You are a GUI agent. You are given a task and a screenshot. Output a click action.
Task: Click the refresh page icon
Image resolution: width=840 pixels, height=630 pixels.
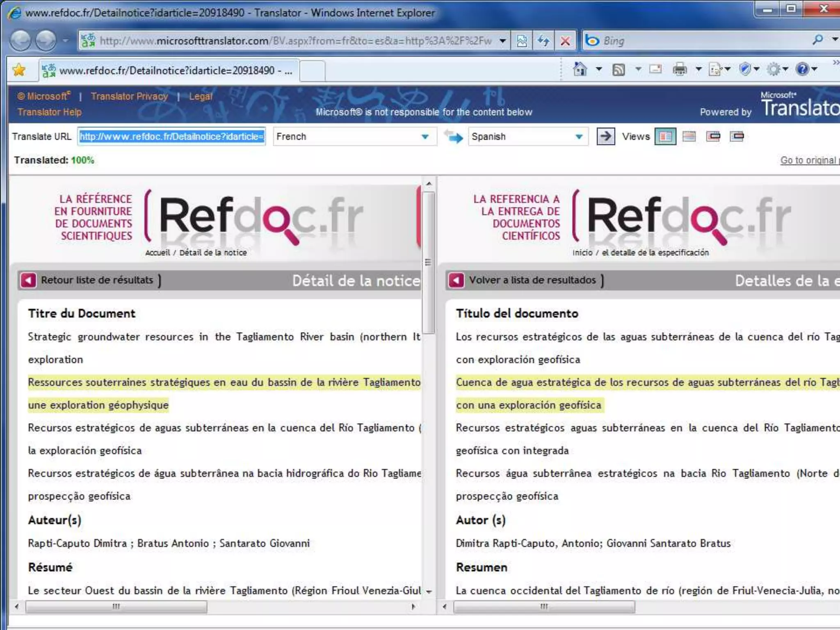pos(543,41)
